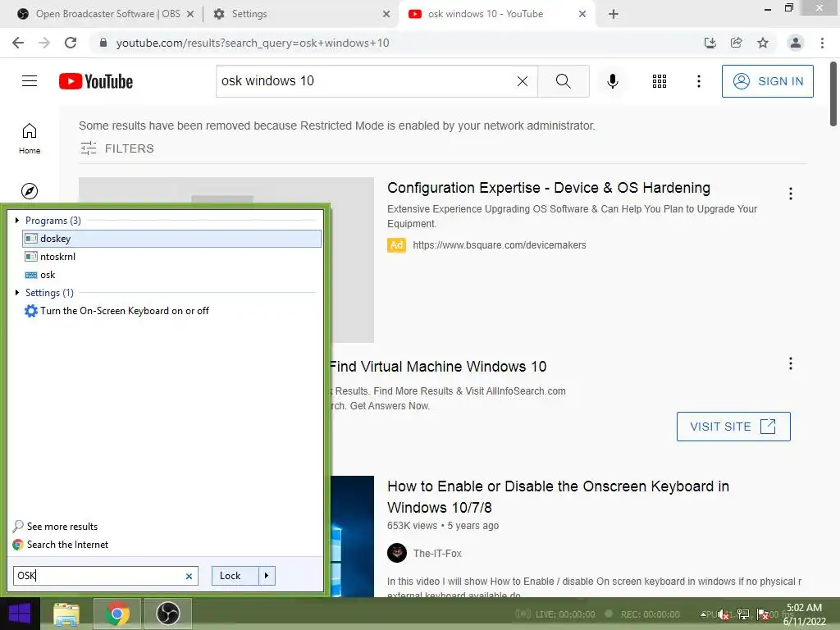Launch osk from Start menu results
The image size is (840, 630).
tap(172, 275)
